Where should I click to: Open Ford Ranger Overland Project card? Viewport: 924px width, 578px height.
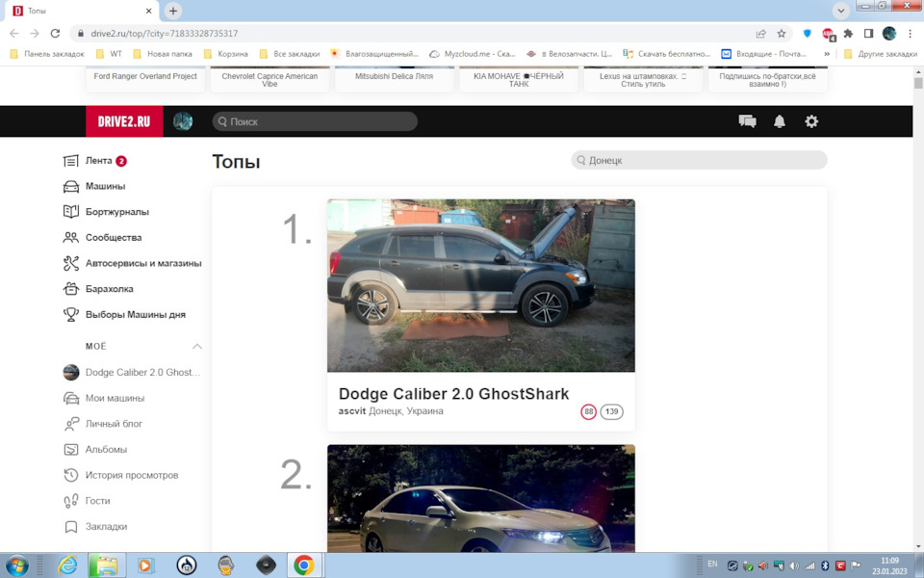[x=145, y=79]
